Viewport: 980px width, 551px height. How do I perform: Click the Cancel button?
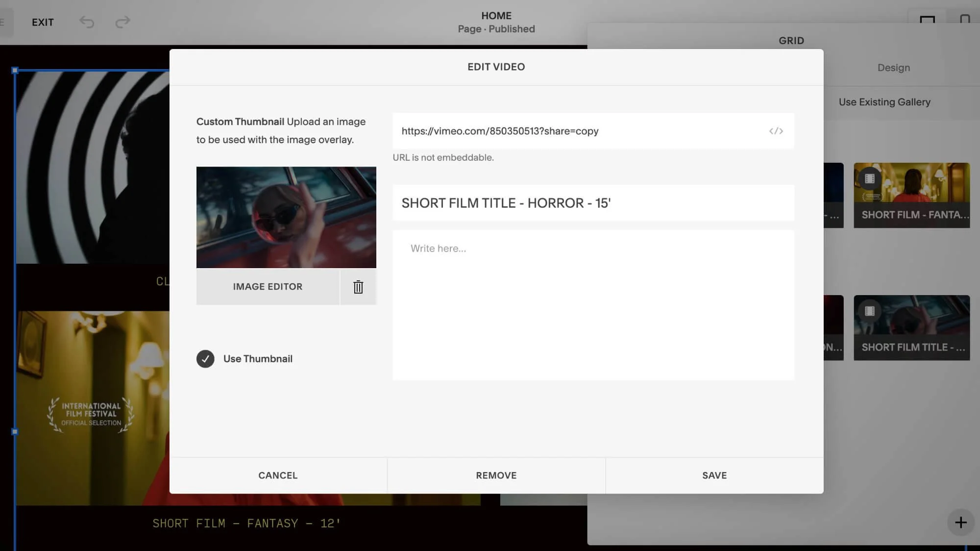click(x=278, y=476)
